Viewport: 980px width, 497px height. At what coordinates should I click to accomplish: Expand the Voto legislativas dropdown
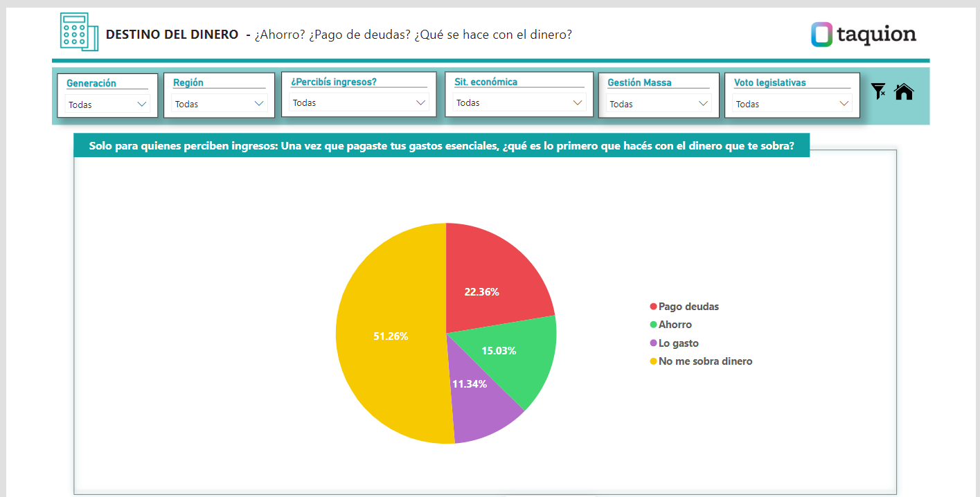792,104
